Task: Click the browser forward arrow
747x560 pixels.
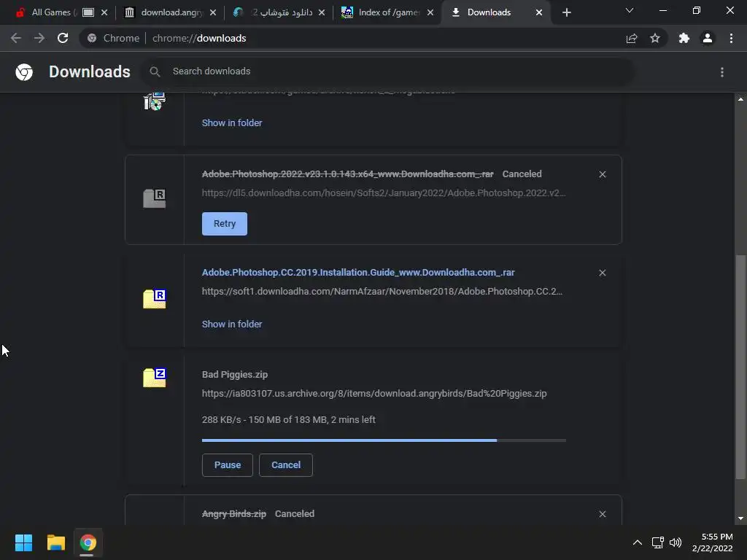Action: pos(39,38)
